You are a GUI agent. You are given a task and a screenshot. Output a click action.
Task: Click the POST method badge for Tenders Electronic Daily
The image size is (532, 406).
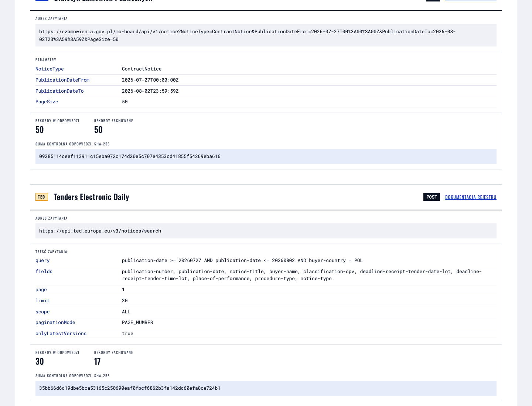[x=432, y=197]
